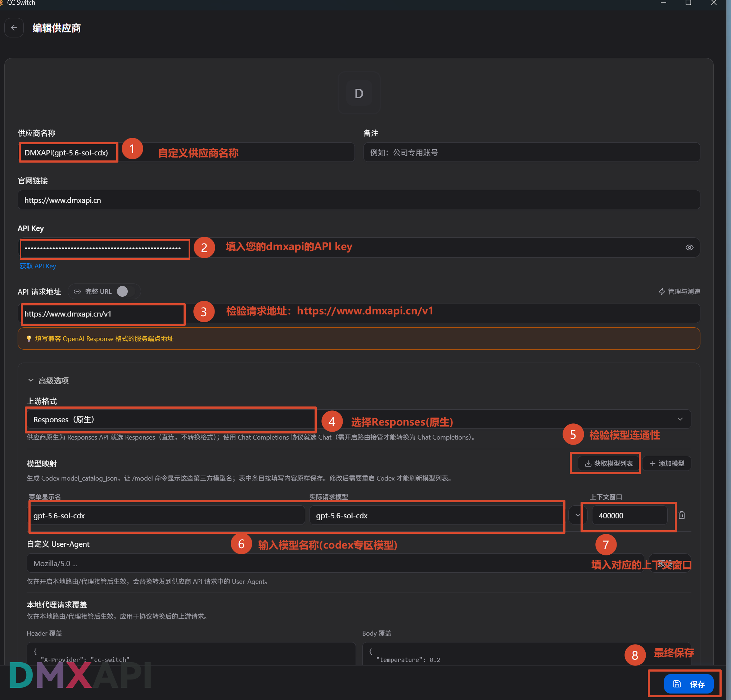This screenshot has width=731, height=700.
Task: Click the link icon beside 完整 URL
Action: coord(77,291)
